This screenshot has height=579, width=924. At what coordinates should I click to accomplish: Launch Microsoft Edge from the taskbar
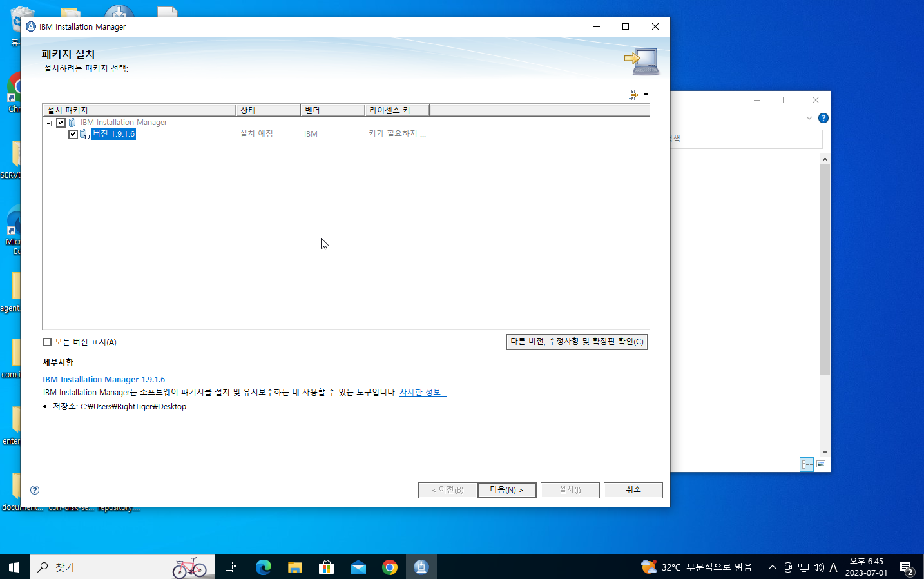(x=263, y=567)
